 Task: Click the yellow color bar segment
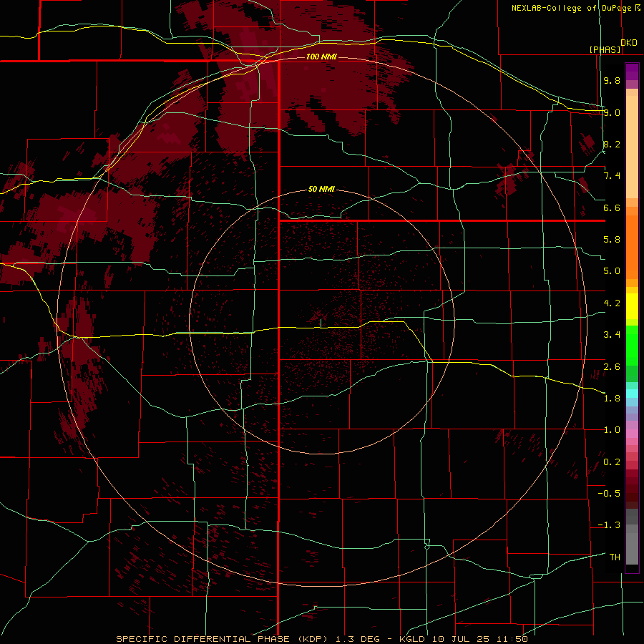(x=632, y=306)
